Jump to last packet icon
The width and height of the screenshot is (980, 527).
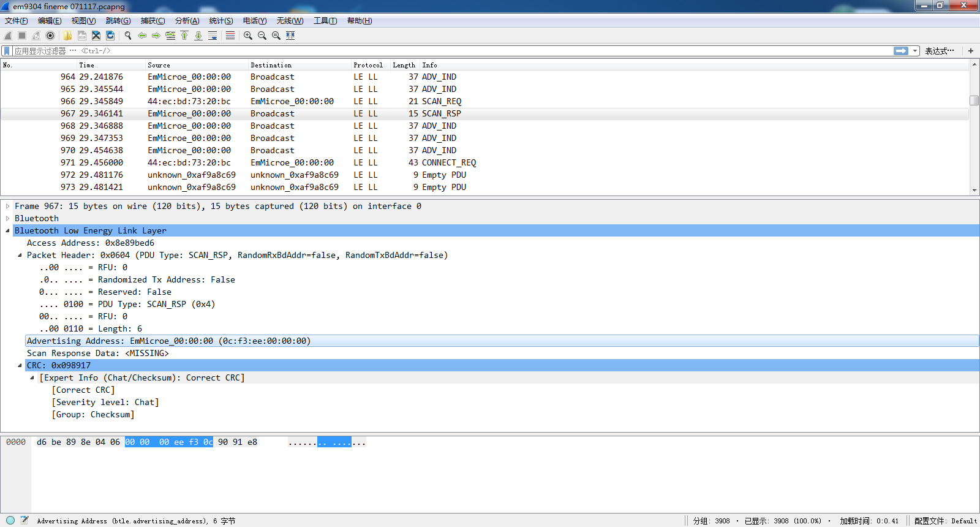(x=198, y=36)
